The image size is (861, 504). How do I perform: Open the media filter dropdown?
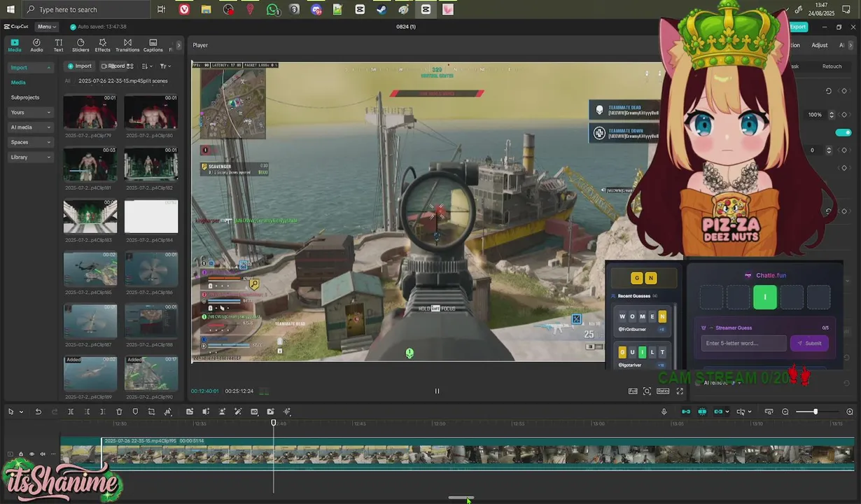[165, 66]
